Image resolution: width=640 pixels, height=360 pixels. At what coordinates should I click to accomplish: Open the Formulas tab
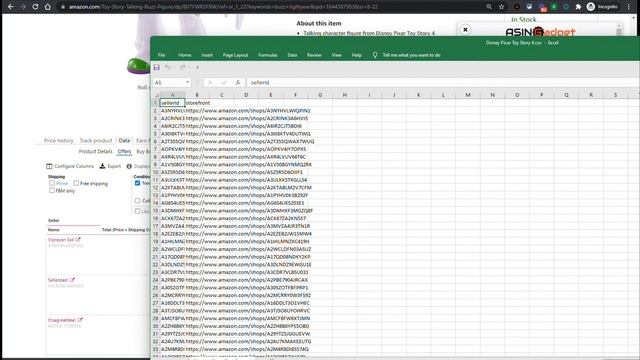[x=268, y=55]
